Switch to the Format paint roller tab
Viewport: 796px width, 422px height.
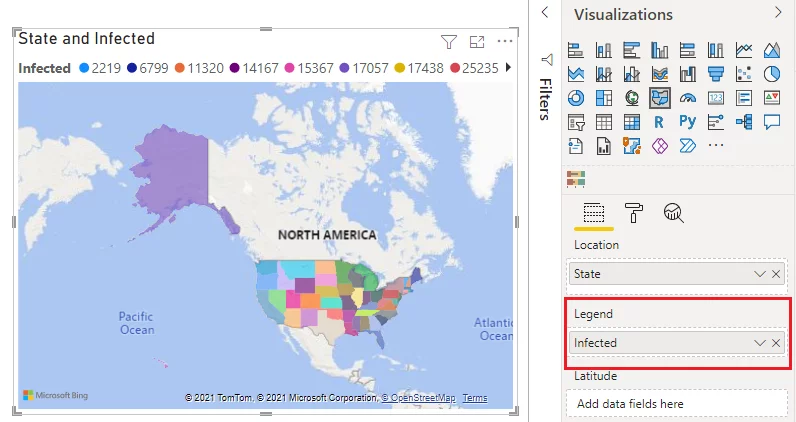[634, 212]
